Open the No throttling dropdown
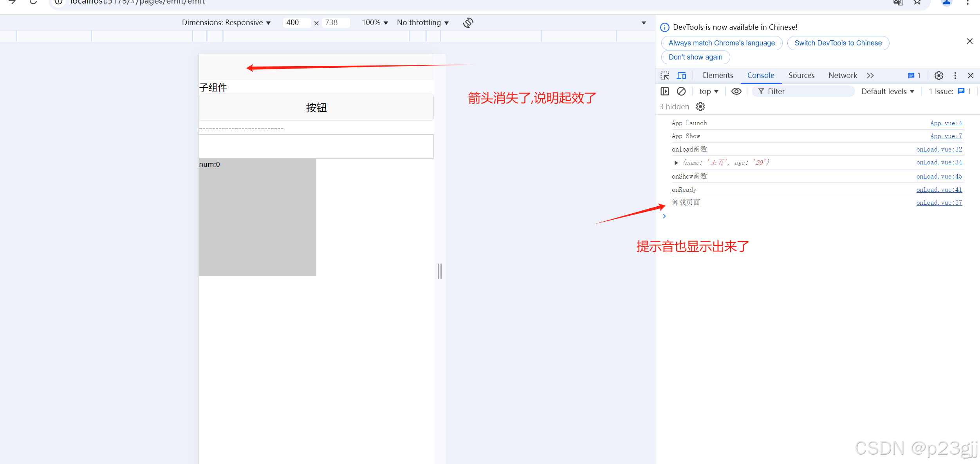Screen dimensions: 980x464 pyautogui.click(x=423, y=23)
